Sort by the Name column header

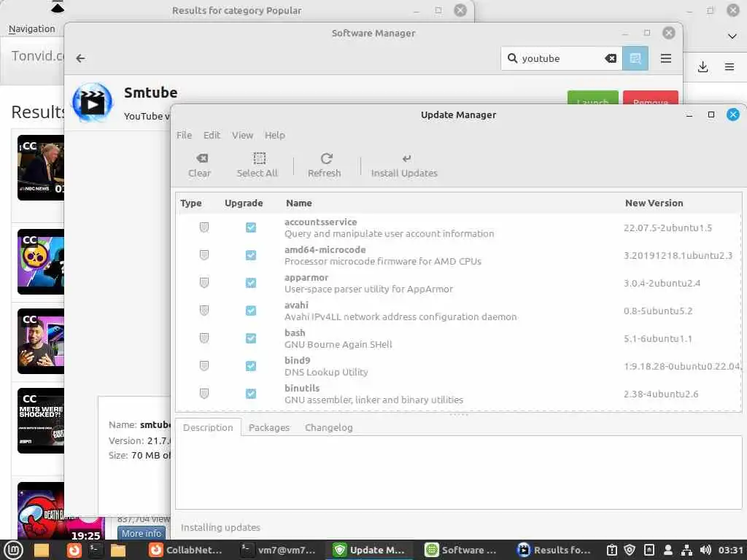coord(298,203)
